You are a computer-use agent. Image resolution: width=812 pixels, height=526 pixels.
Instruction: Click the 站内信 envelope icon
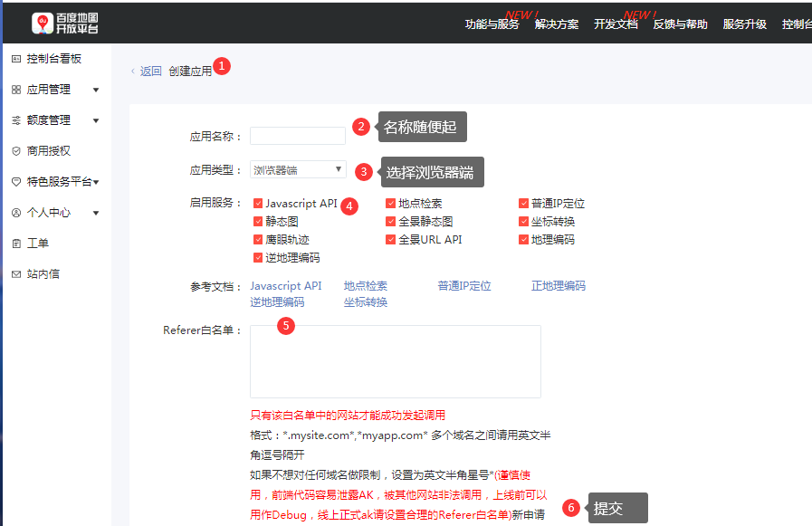[x=15, y=273]
